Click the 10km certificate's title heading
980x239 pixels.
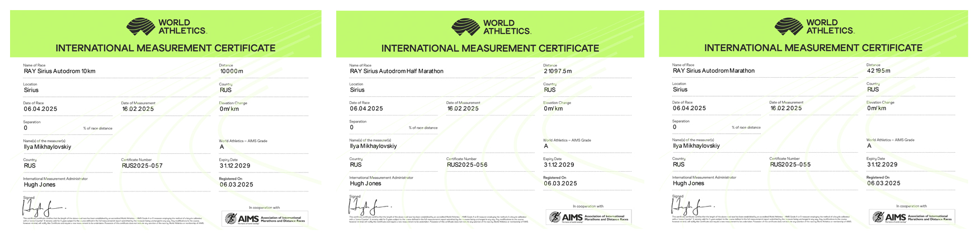coord(166,48)
